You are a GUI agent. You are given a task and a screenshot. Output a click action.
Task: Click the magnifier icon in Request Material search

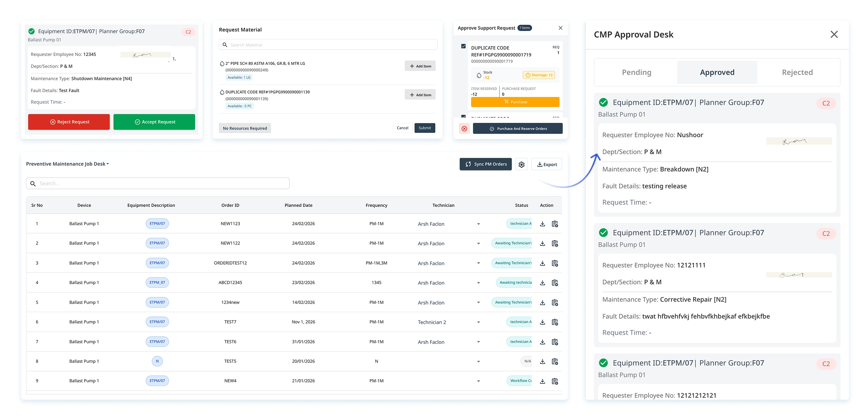point(225,45)
